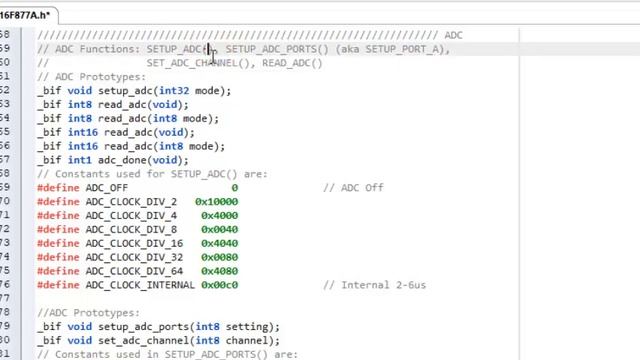Click 'ADC_CLOCK_DIV_2' define name

tap(131, 202)
